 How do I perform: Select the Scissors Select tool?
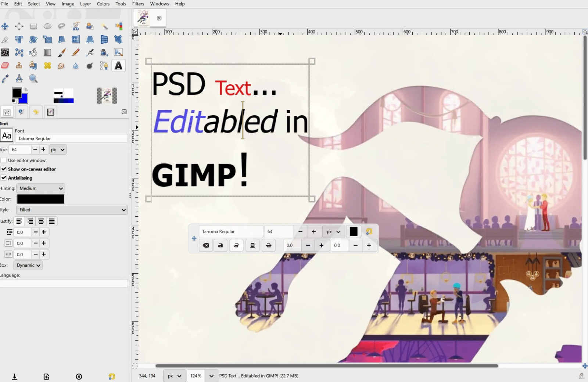[x=76, y=26]
